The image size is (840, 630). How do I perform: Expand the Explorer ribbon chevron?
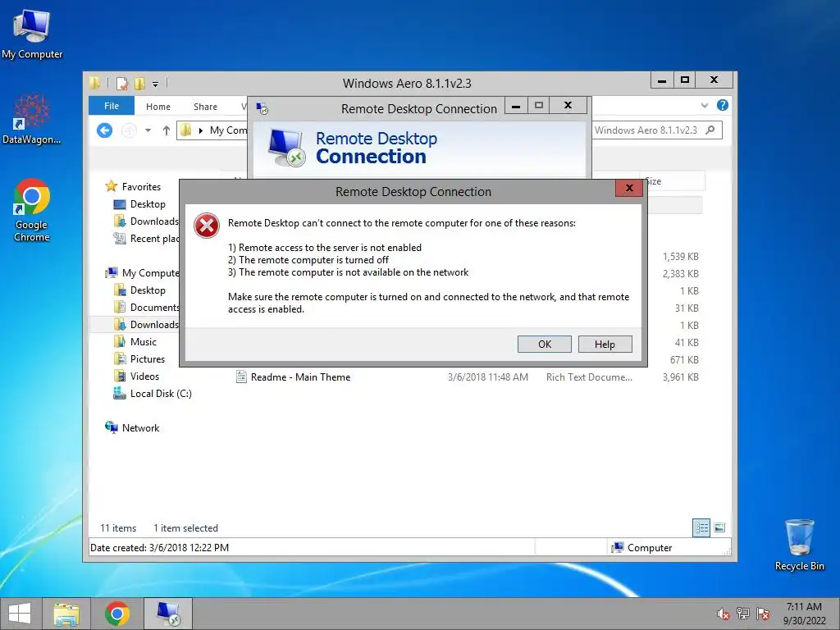pos(705,106)
